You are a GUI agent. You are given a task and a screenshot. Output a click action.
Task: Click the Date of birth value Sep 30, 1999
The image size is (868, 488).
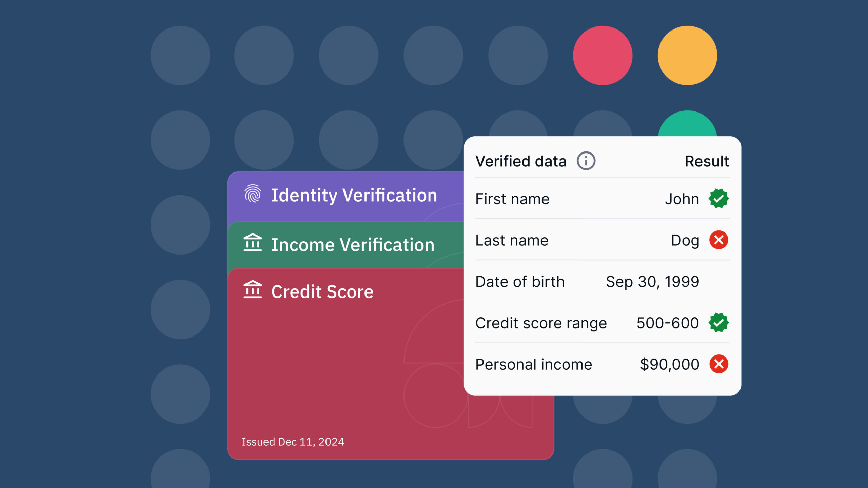[652, 282]
